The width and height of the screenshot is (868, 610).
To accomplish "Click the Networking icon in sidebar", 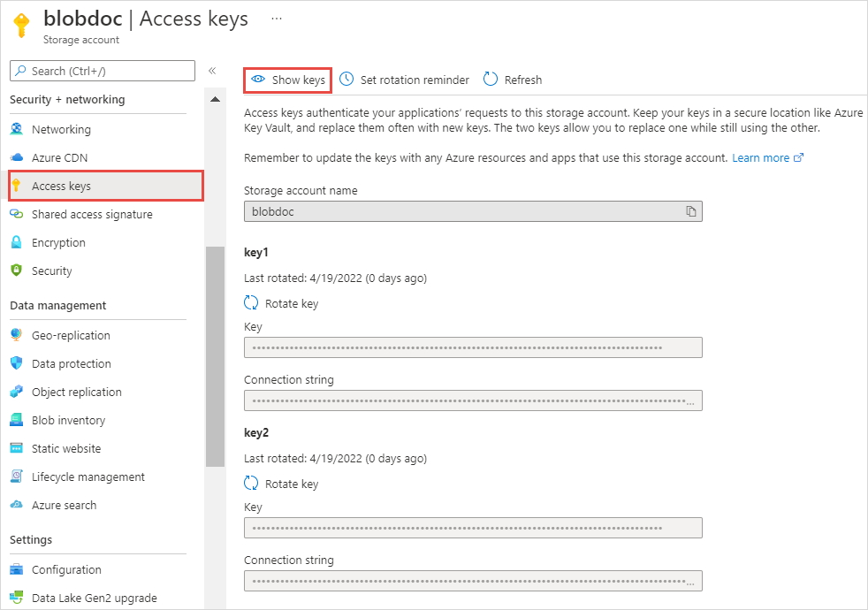I will (17, 129).
